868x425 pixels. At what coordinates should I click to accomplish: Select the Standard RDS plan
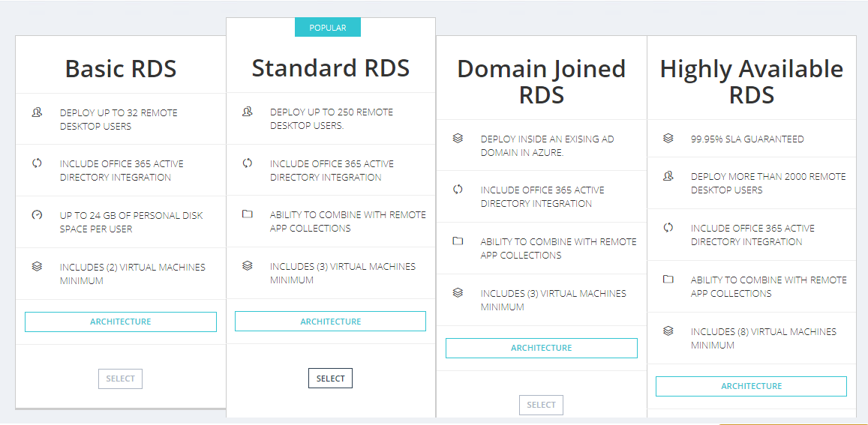pos(330,379)
